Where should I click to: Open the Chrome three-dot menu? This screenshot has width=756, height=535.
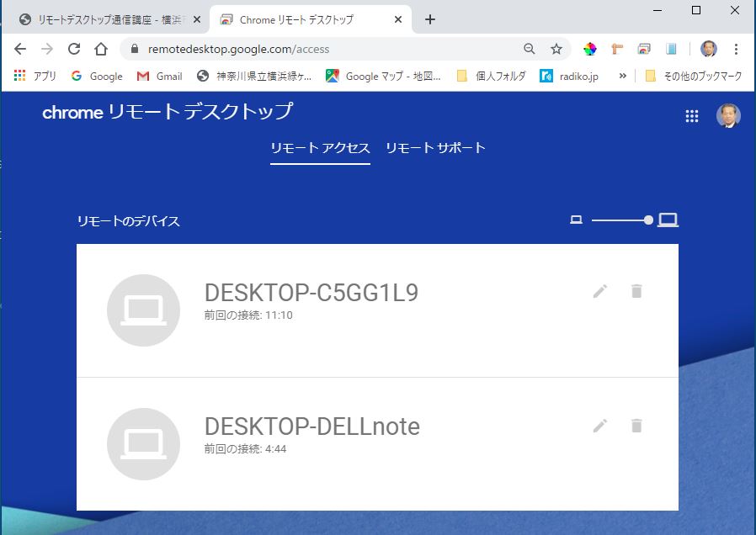(x=736, y=49)
